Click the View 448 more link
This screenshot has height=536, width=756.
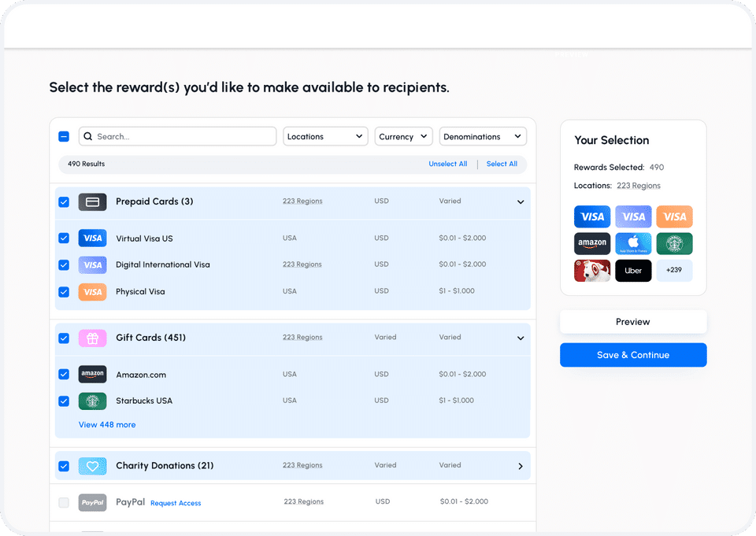click(x=107, y=425)
